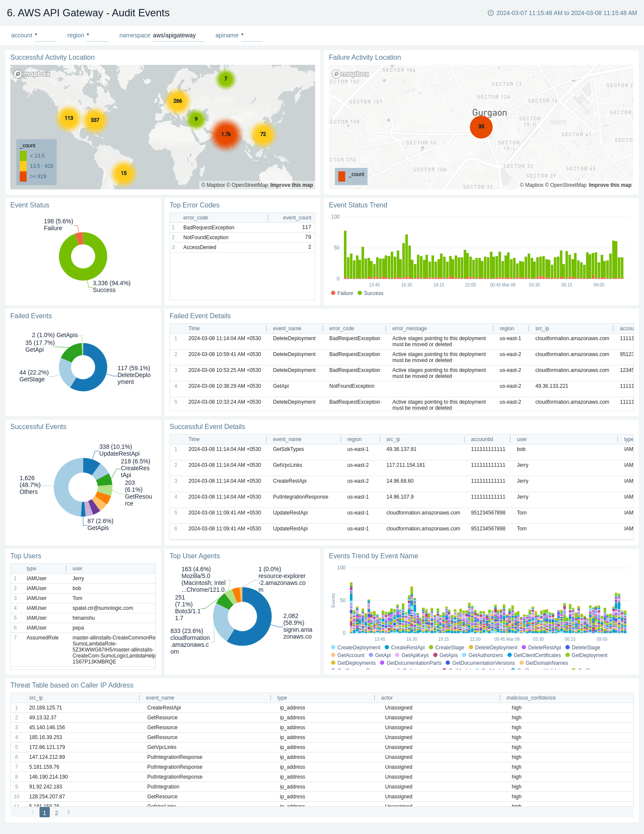The height and width of the screenshot is (834, 644).
Task: Click the green '< 13.5' legend swatch
Action: pyautogui.click(x=23, y=156)
